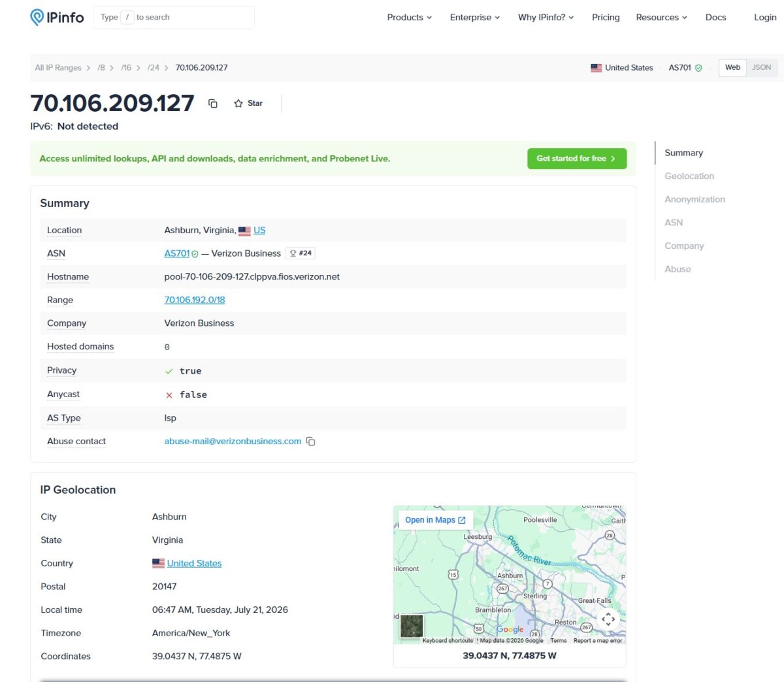Expand the Why IPinfo? menu
Viewport: 784px width, 682px height.
(x=546, y=18)
